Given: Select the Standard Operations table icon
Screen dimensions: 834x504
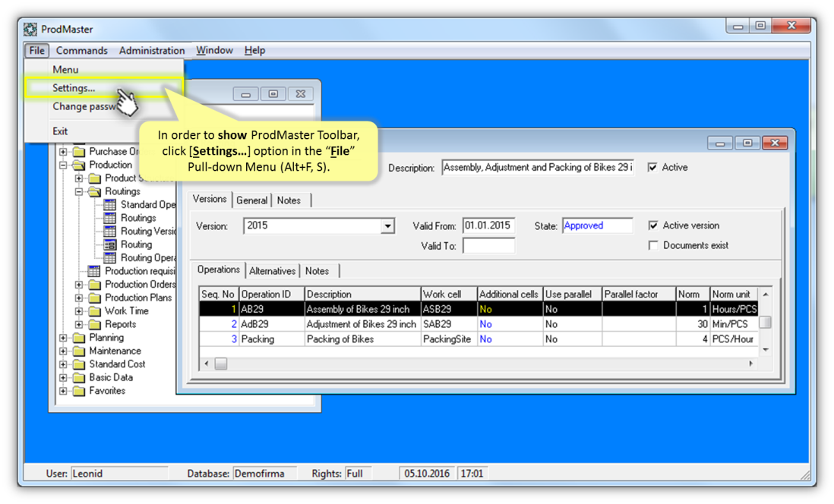Looking at the screenshot, I should coord(110,205).
